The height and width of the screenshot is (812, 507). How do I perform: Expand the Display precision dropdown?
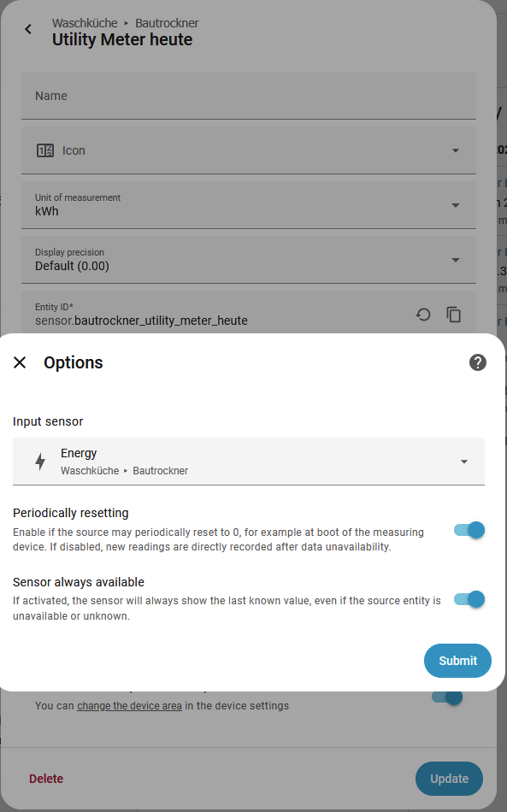456,259
